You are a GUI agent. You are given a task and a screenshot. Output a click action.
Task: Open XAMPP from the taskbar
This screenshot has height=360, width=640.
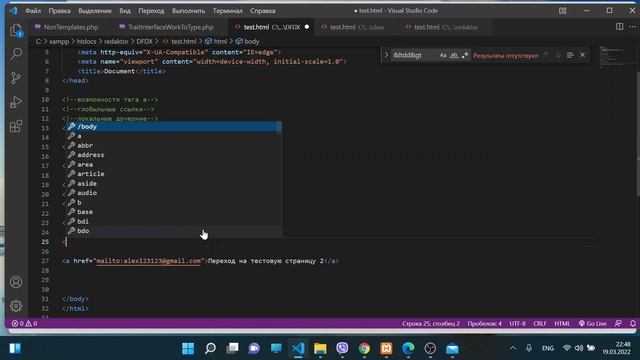(x=386, y=348)
